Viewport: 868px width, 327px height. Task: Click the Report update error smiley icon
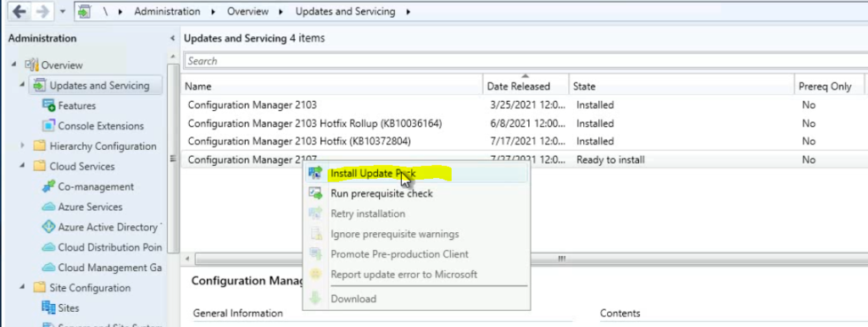coord(315,274)
